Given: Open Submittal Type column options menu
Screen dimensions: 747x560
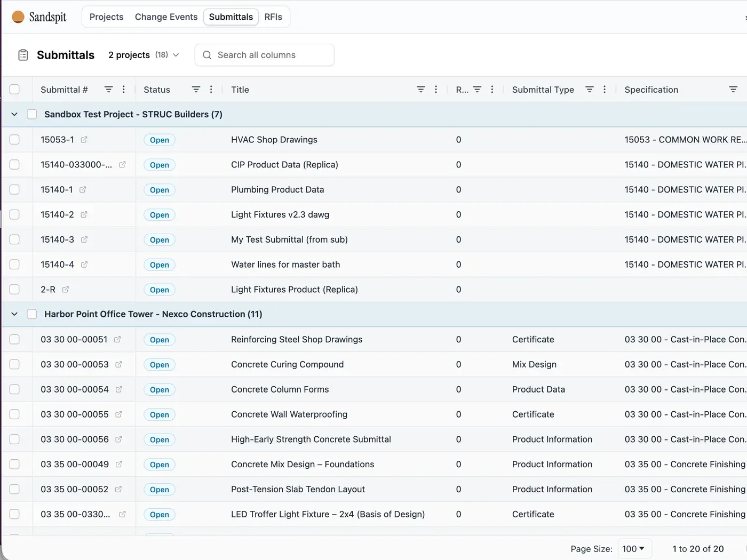Looking at the screenshot, I should click(605, 90).
